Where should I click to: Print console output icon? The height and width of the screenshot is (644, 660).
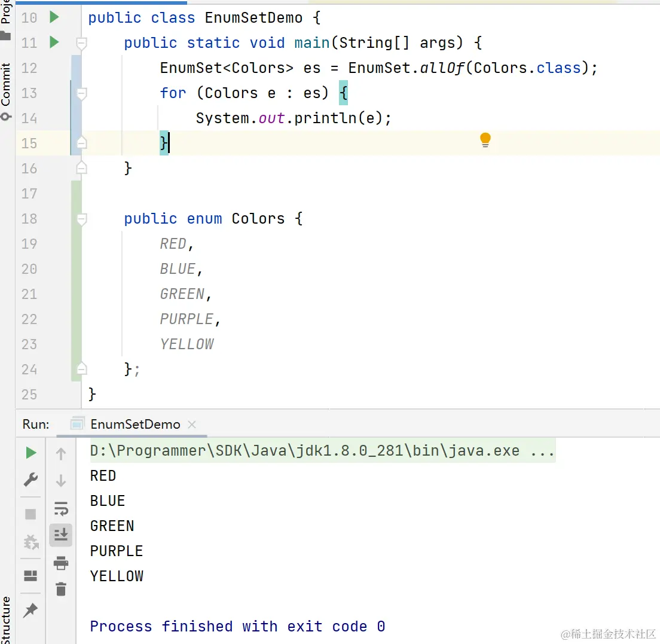pyautogui.click(x=61, y=563)
